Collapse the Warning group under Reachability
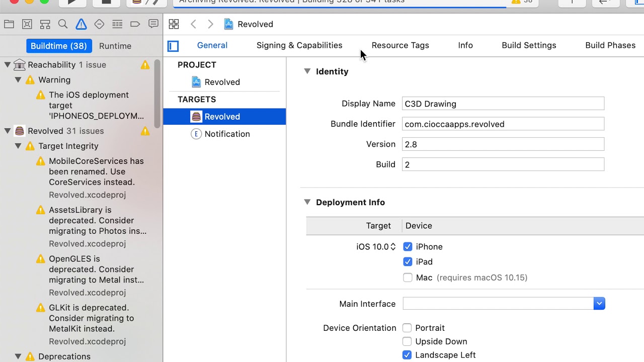 pyautogui.click(x=18, y=80)
